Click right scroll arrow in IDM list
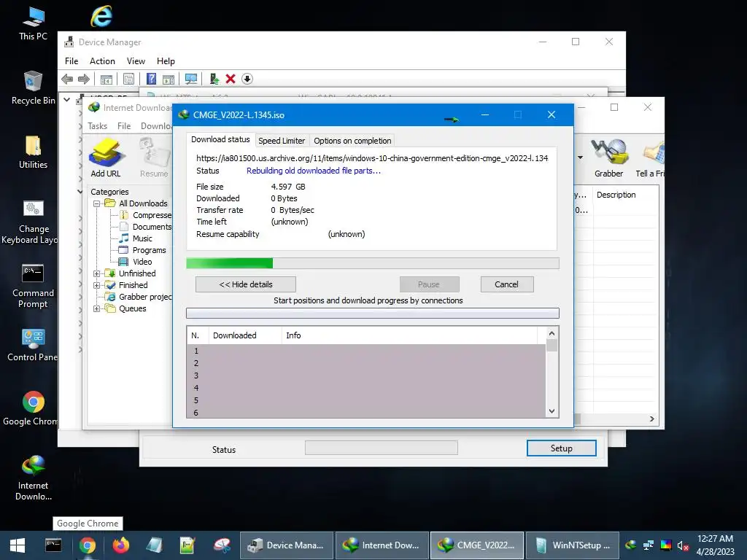Screen dimensions: 747x560 click(651, 419)
